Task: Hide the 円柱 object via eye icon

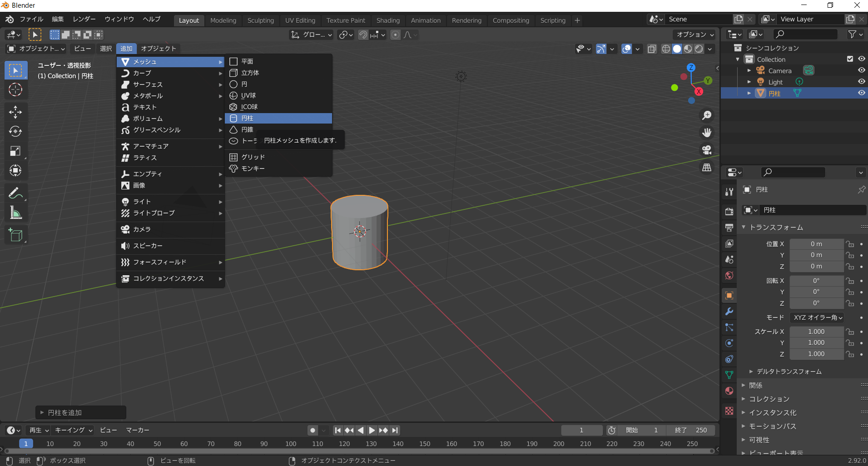Action: 861,93
